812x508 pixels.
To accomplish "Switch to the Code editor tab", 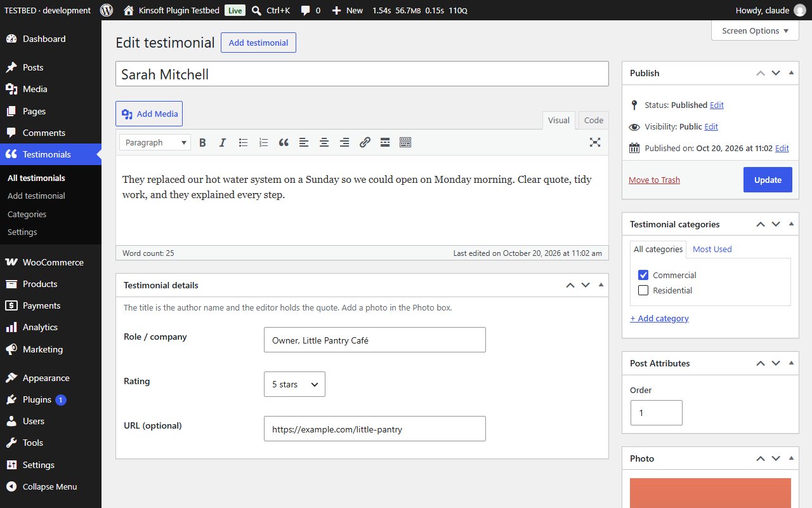I will [x=594, y=120].
